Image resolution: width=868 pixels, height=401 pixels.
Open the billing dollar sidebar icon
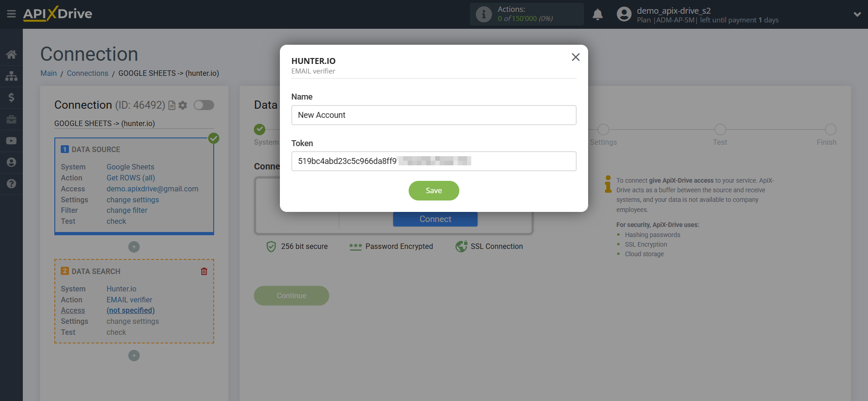coord(11,97)
